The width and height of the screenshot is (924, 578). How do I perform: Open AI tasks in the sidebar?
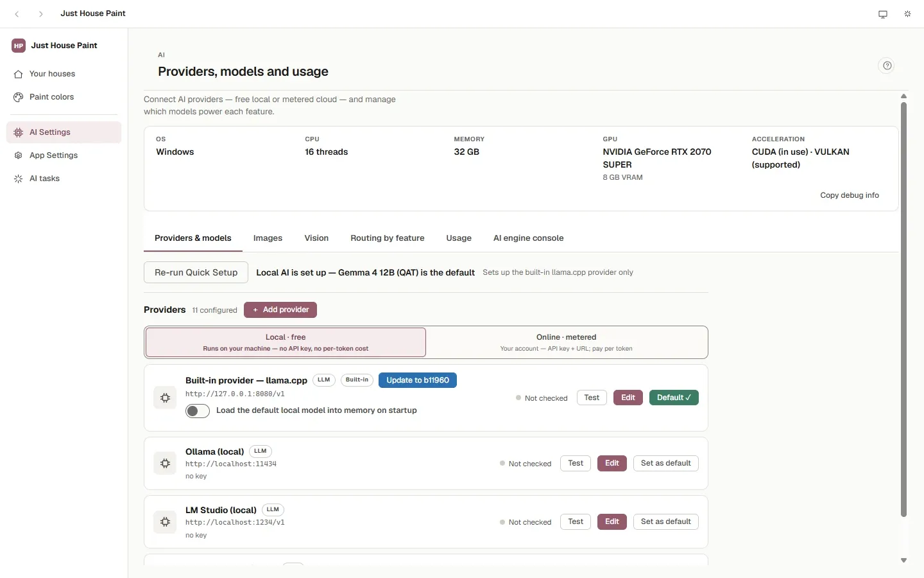pos(64,179)
